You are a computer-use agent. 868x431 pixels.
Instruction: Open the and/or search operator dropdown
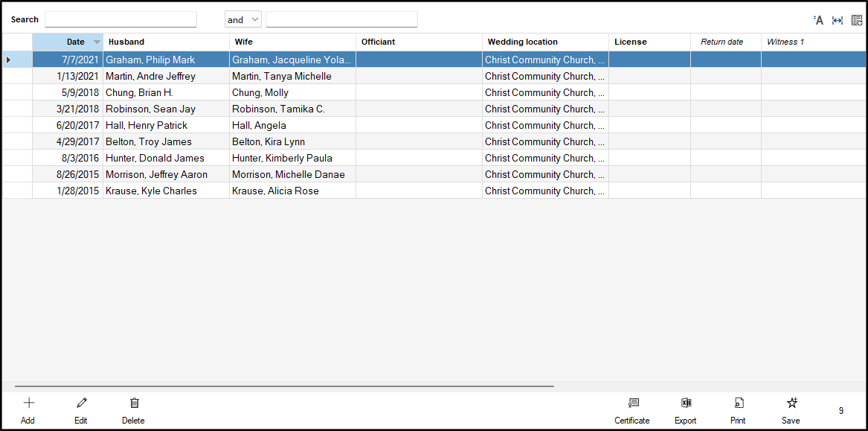(243, 20)
